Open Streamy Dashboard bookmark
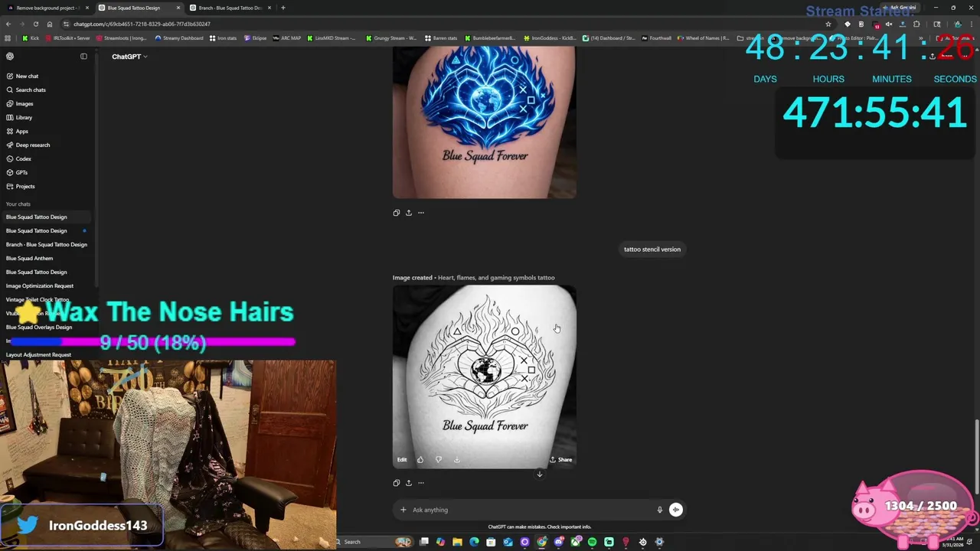Viewport: 980px width, 551px height. coord(178,38)
